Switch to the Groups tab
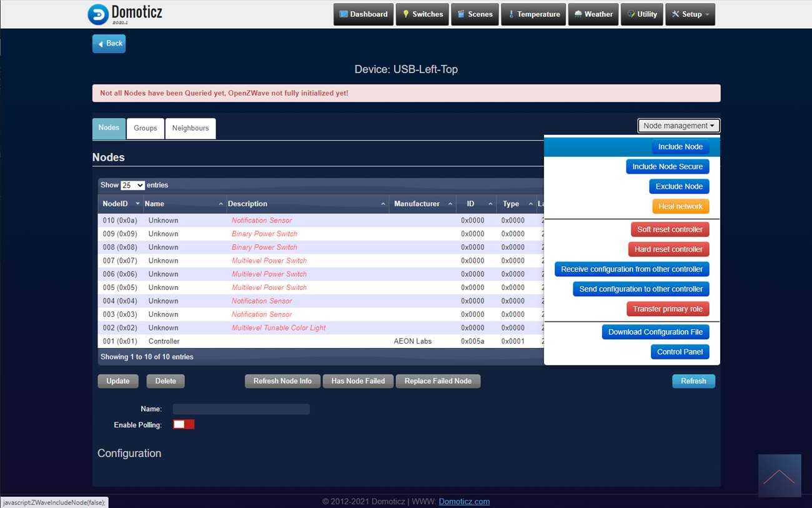This screenshot has height=508, width=812. pyautogui.click(x=146, y=128)
